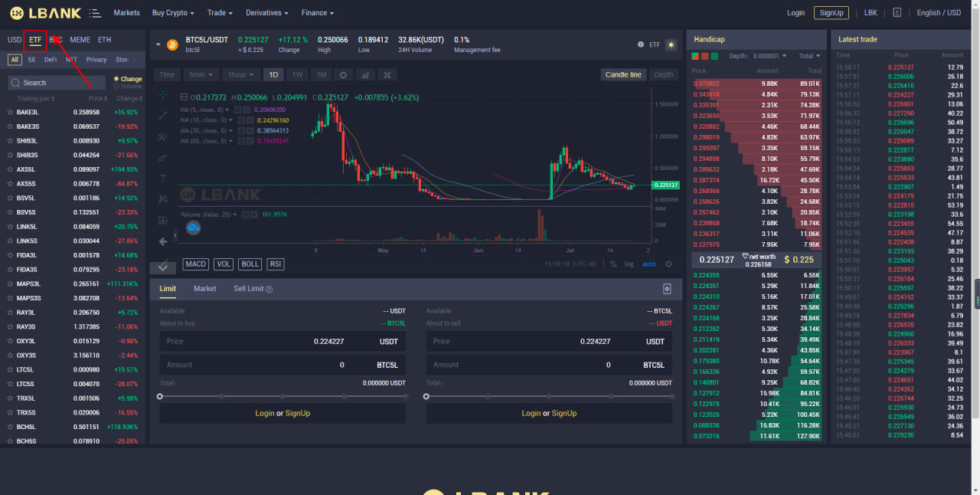
Task: Open the Total column dropdown
Action: 809,56
